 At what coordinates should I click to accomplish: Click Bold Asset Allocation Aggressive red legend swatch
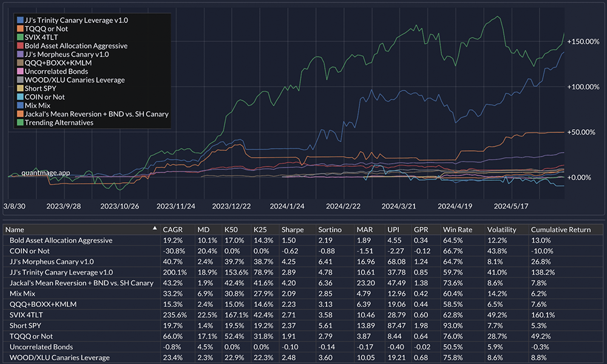click(20, 45)
